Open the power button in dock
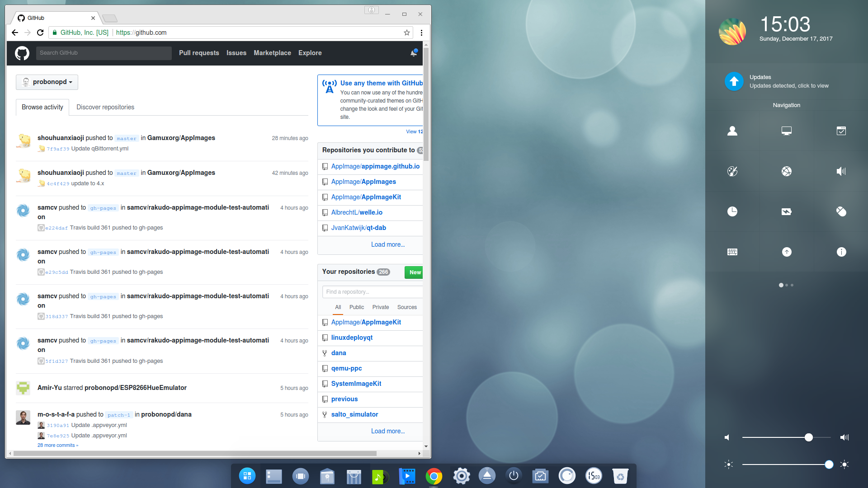 point(514,476)
